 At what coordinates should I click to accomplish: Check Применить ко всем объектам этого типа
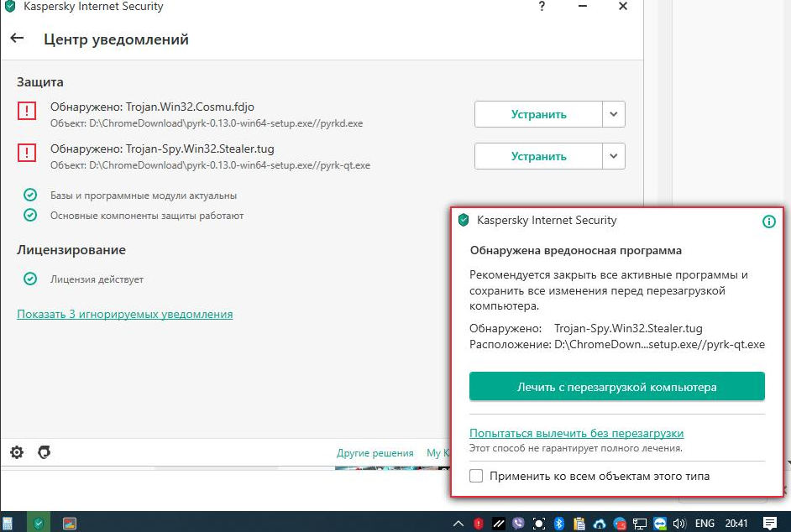click(476, 476)
